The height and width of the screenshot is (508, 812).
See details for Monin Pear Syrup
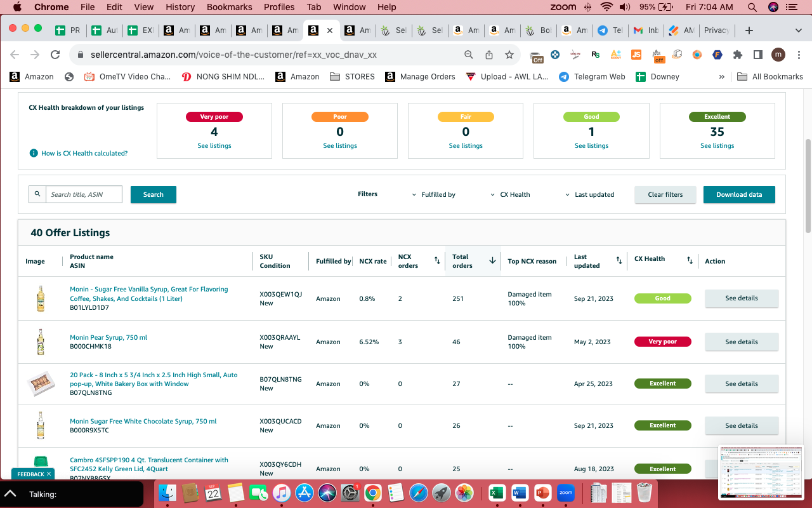[742, 342]
